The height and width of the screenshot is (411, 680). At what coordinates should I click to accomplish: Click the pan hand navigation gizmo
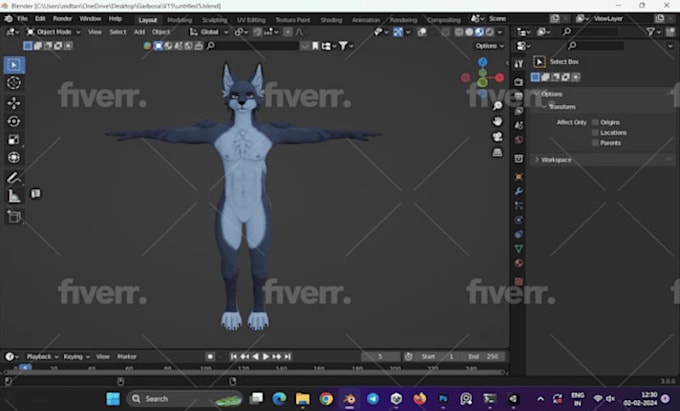497,121
